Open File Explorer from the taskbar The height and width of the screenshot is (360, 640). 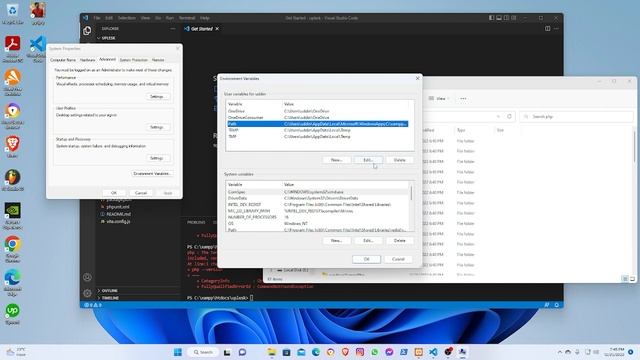click(x=271, y=352)
